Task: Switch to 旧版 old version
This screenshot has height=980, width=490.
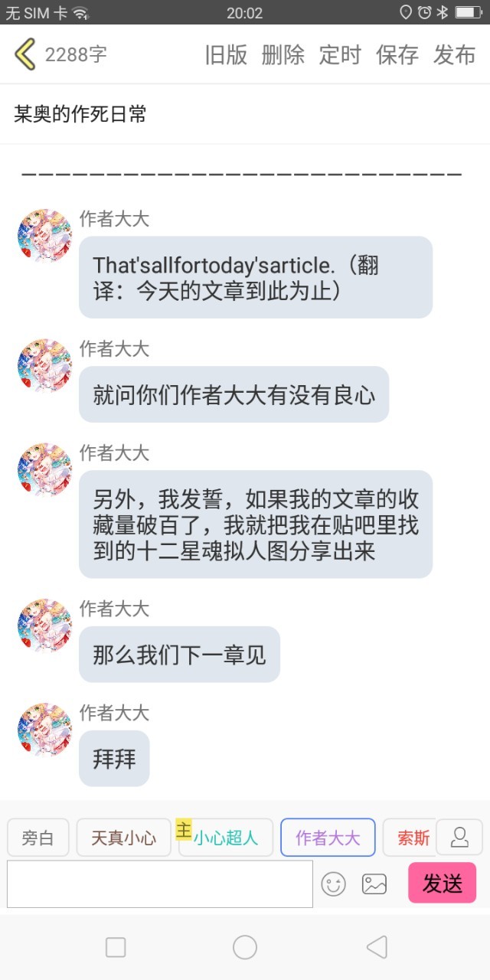Action: click(226, 55)
